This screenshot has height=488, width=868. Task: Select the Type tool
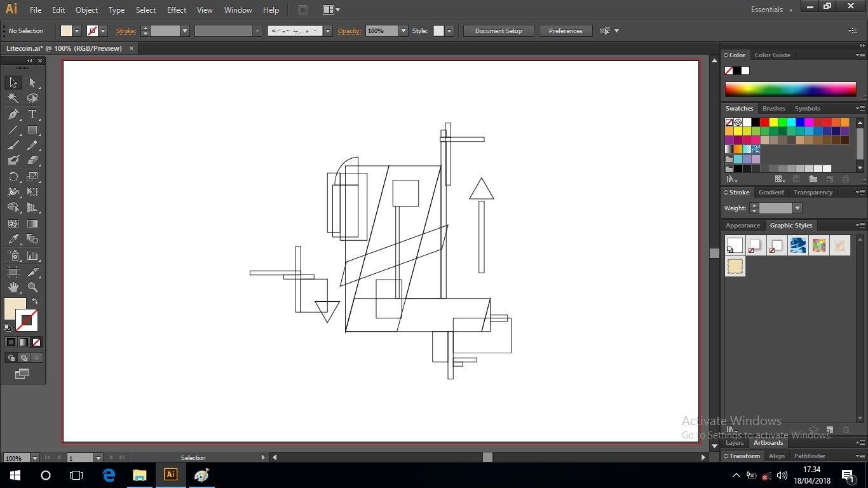click(x=32, y=114)
